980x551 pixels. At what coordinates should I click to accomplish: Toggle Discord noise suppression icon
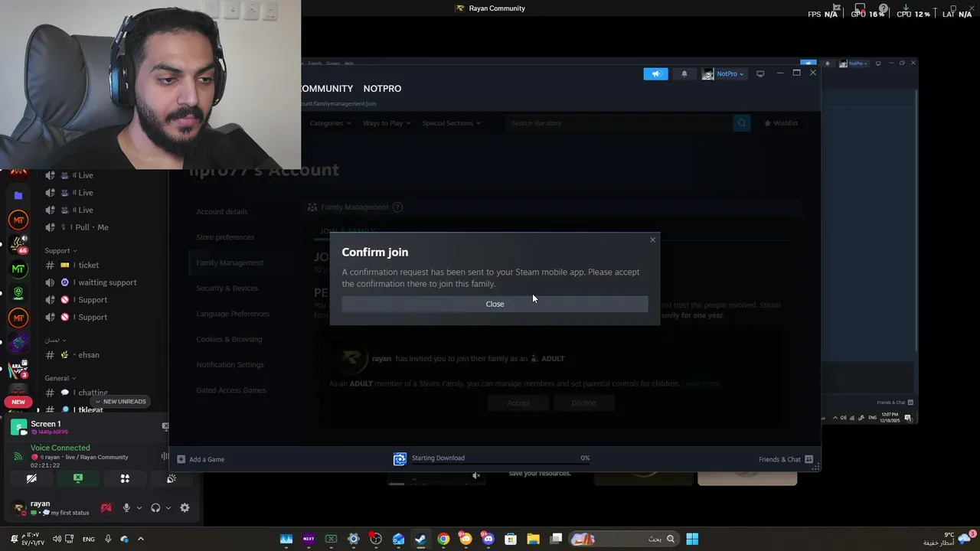pyautogui.click(x=165, y=457)
